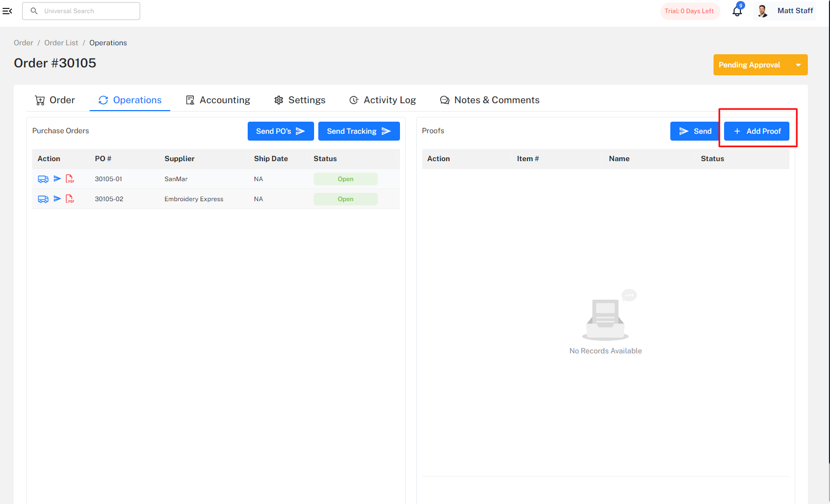Open Notes & Comments tab
Viewport: 830px width, 504px height.
(490, 100)
